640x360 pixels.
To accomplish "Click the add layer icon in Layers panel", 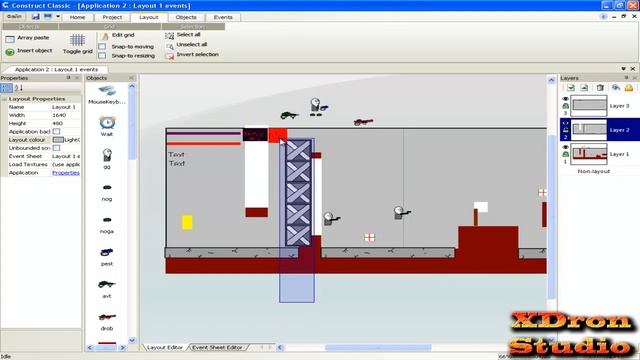I will pos(571,87).
